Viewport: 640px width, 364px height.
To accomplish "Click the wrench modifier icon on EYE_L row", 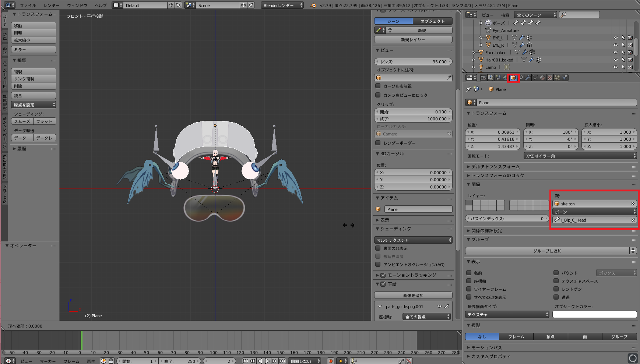I will click(522, 38).
